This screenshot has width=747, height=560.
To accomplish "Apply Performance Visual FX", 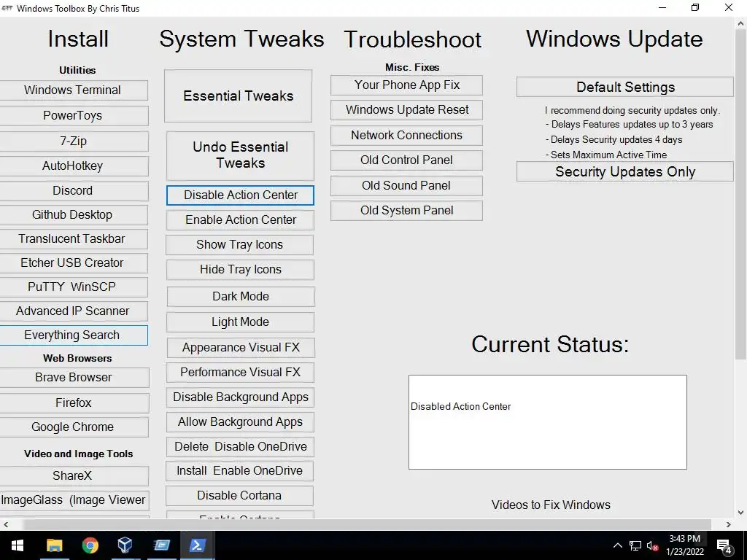I will pyautogui.click(x=240, y=373).
